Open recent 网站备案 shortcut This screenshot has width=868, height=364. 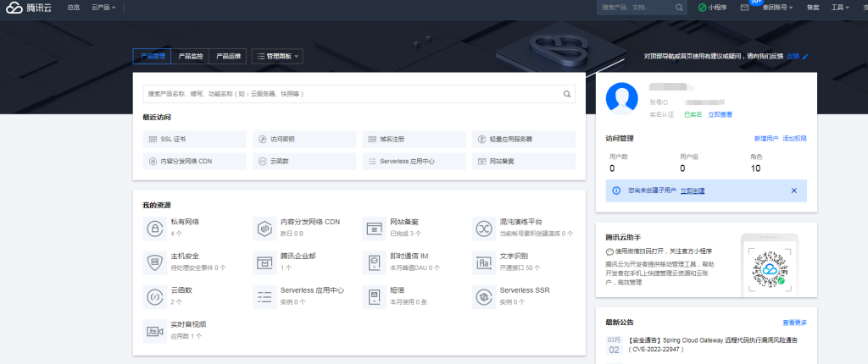[x=524, y=162]
